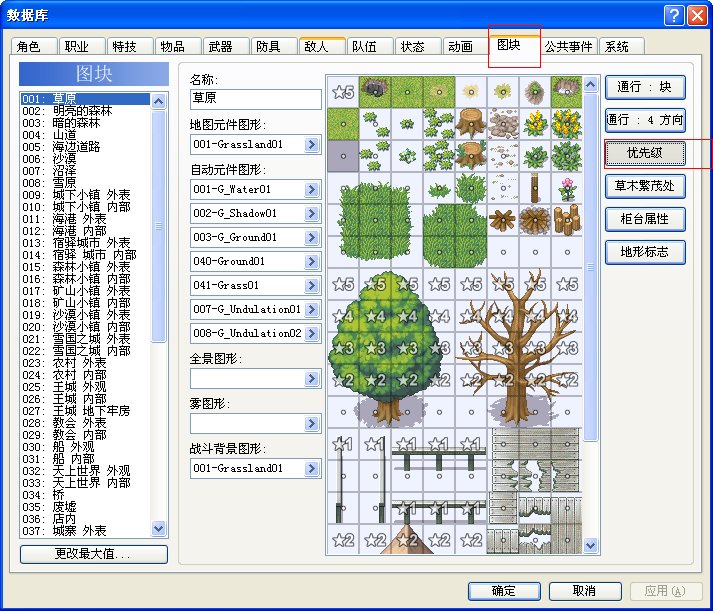Click the wooden post tile

535,188
